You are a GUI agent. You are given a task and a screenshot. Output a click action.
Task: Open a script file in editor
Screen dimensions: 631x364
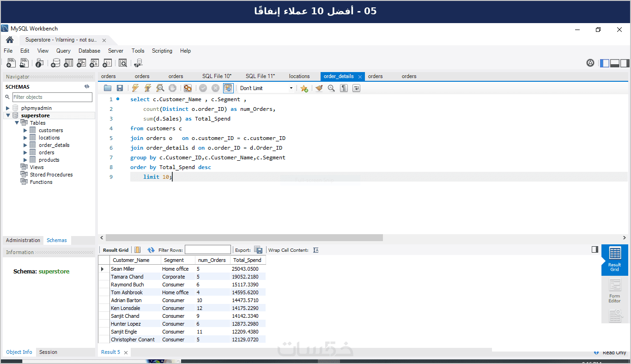108,88
